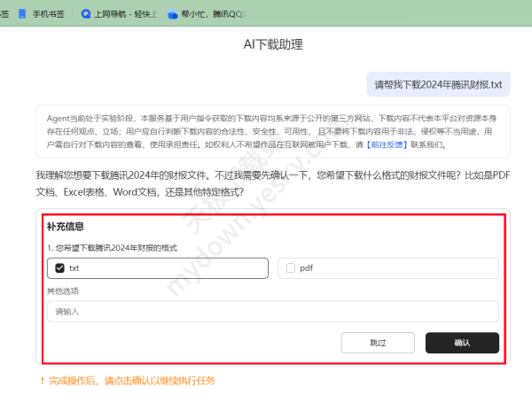Focus the 其他选项 text input field
Screen dimensions: 532x403
(272, 312)
